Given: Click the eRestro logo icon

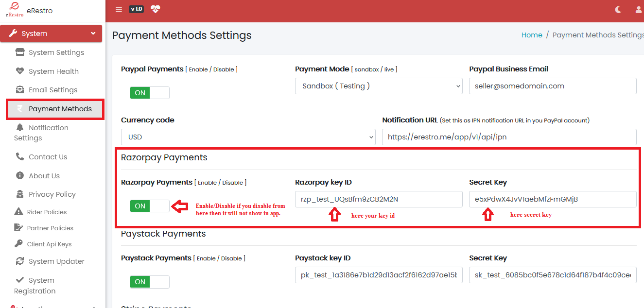Looking at the screenshot, I should [15, 10].
